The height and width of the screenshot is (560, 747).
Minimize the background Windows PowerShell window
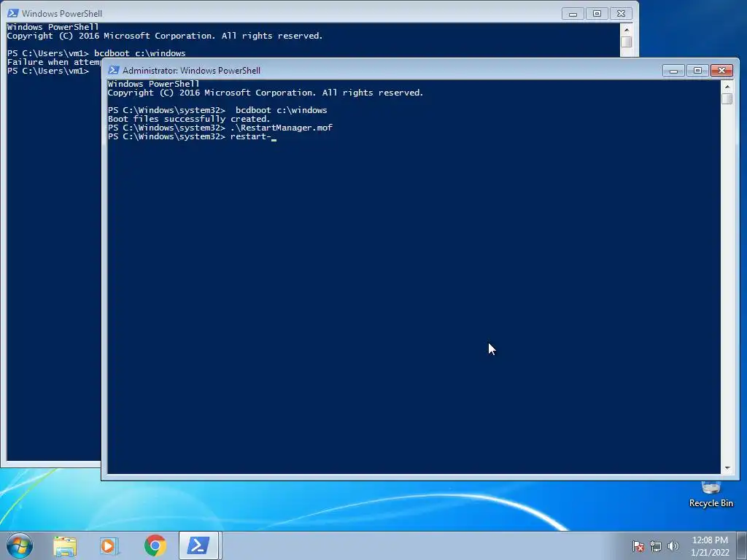pyautogui.click(x=573, y=14)
